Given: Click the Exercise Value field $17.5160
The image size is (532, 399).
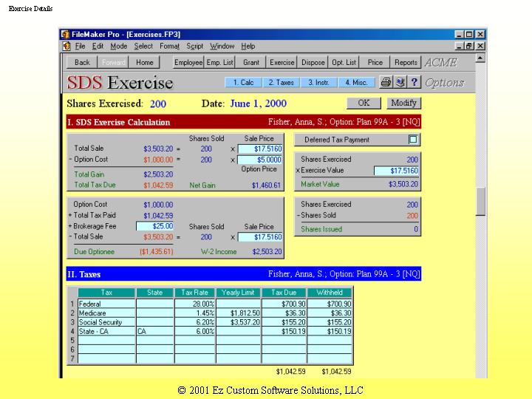Looking at the screenshot, I should click(x=396, y=171).
